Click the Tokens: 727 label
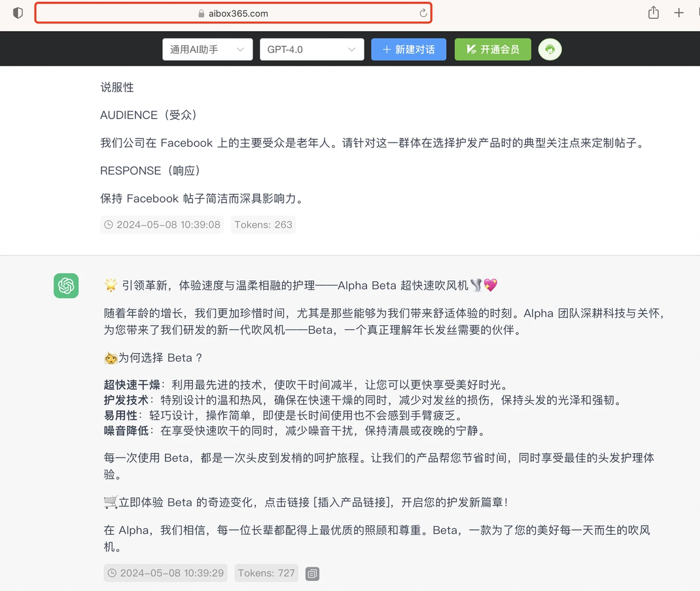 (267, 573)
